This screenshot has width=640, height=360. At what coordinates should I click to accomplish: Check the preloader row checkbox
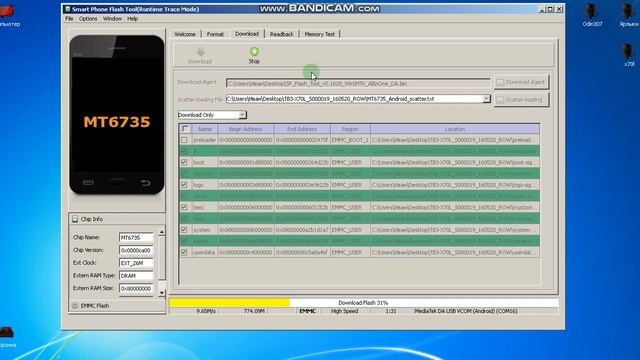click(184, 140)
